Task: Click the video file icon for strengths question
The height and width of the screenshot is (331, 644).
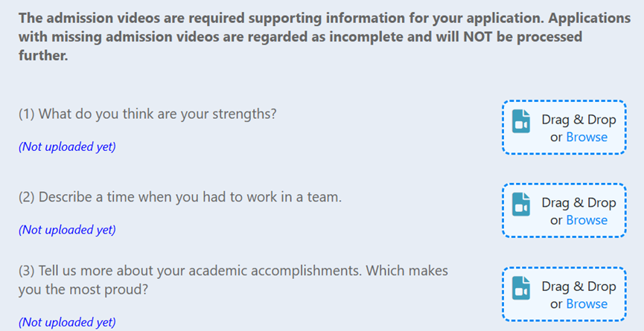Action: tap(521, 121)
